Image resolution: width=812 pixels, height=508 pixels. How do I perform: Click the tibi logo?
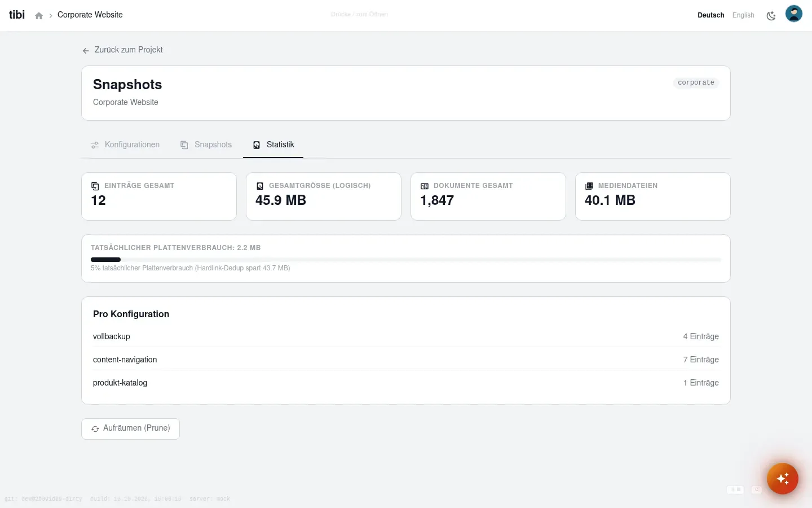click(x=17, y=15)
